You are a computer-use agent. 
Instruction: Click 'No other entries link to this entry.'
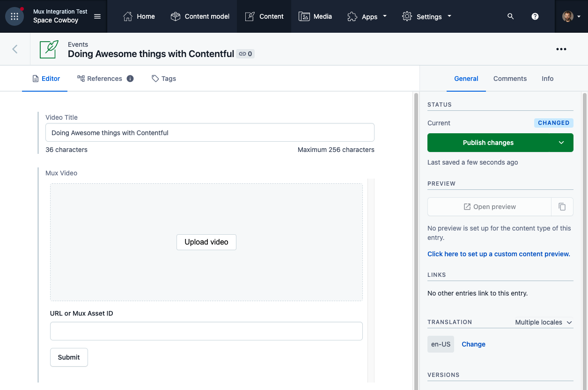click(x=478, y=293)
